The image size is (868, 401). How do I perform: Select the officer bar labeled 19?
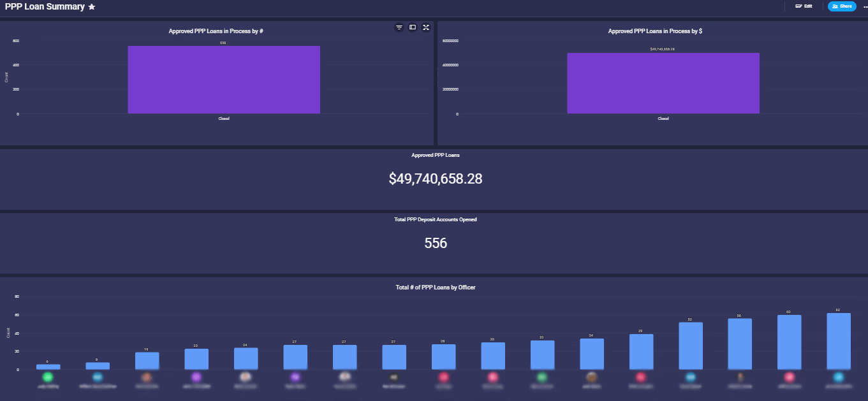click(x=147, y=361)
